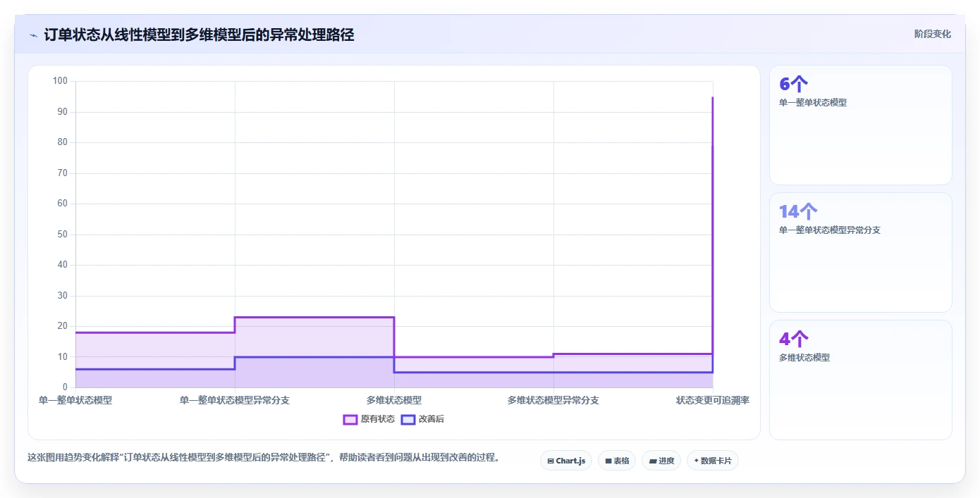Image resolution: width=980 pixels, height=498 pixels.
Task: Click x-axis label 单一整单状态模型异常分支
Action: pyautogui.click(x=235, y=400)
